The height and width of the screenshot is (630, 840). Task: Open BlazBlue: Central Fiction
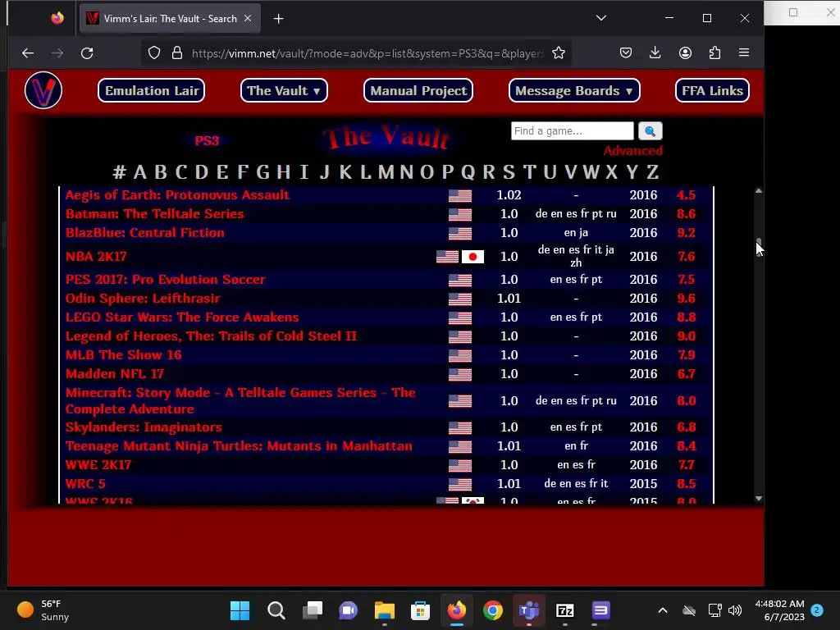[144, 232]
